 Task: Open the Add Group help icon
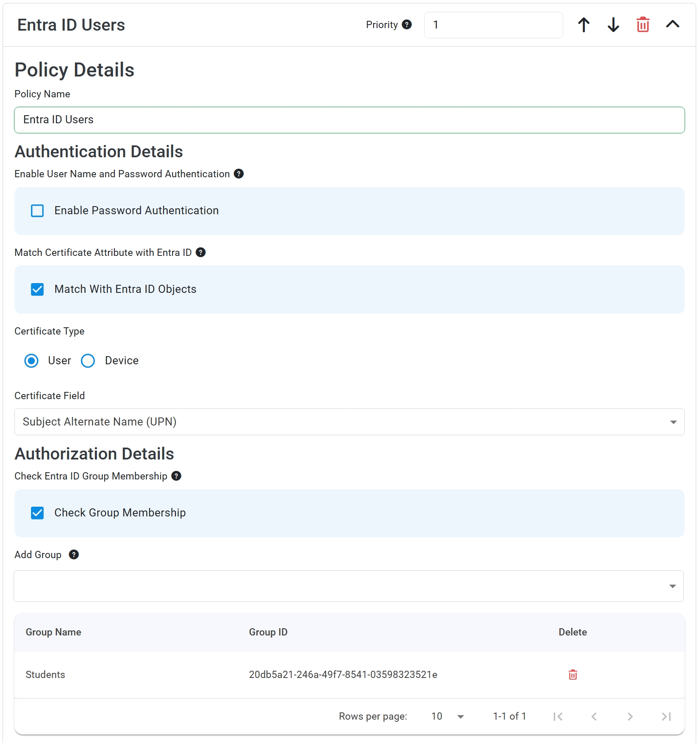[x=74, y=555]
